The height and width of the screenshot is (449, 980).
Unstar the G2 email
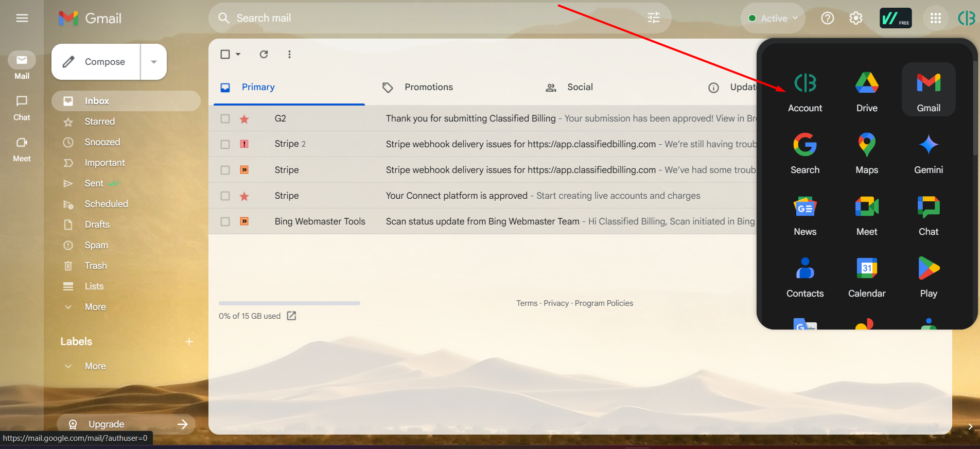tap(244, 119)
